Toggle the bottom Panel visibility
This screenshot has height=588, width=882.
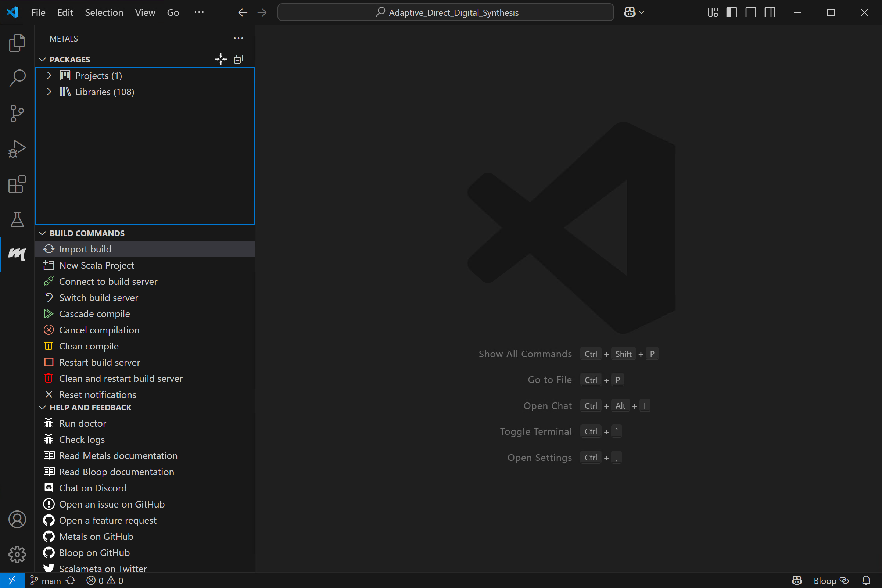751,12
